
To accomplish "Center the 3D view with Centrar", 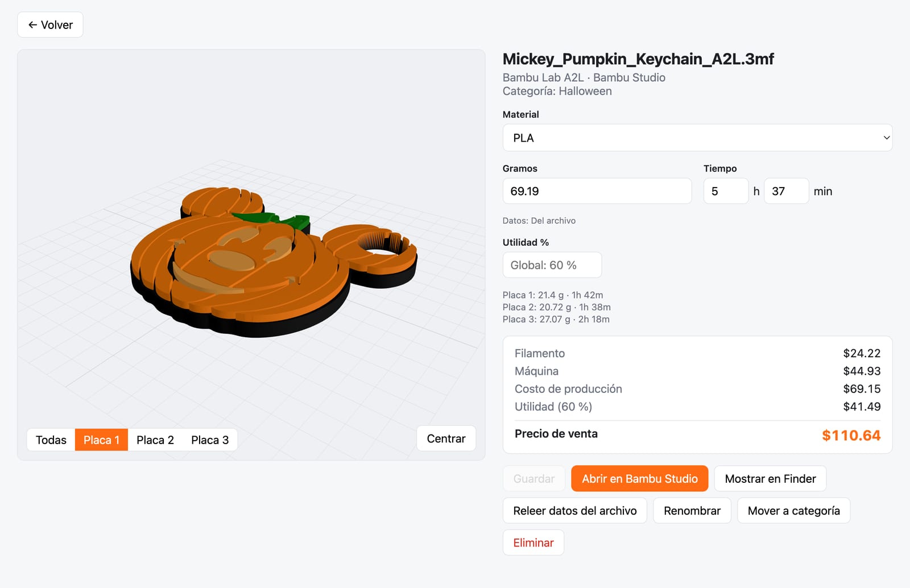I will [x=446, y=438].
